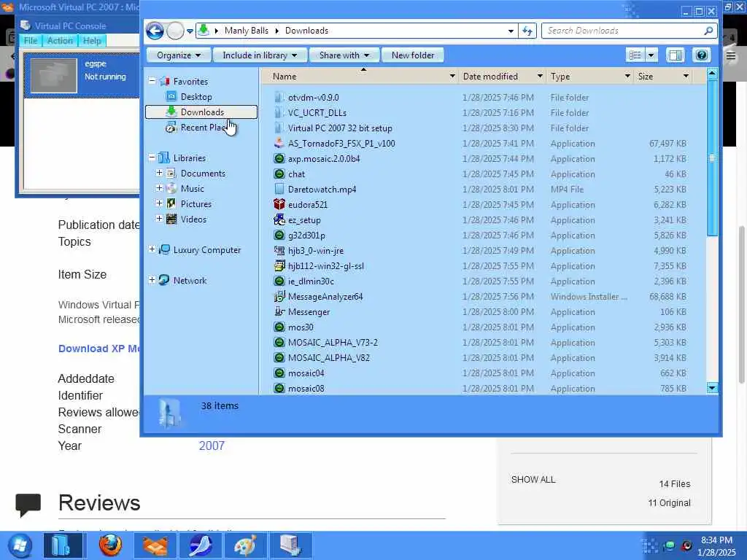Select the hjb3_0-win-jre icon

(279, 251)
